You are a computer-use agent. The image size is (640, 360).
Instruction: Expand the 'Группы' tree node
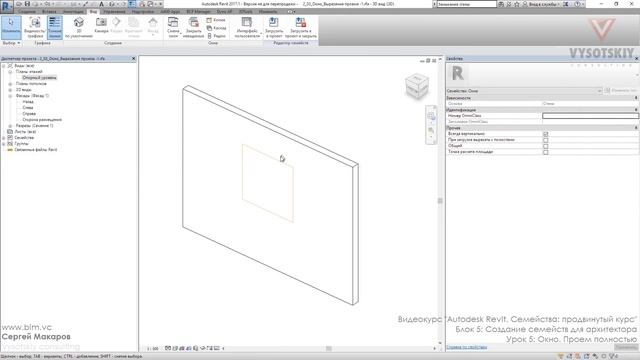[4, 144]
